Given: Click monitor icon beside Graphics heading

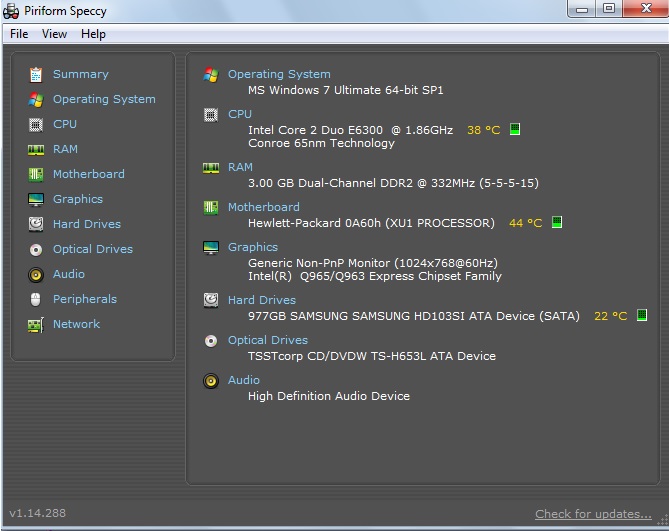Looking at the screenshot, I should point(211,248).
